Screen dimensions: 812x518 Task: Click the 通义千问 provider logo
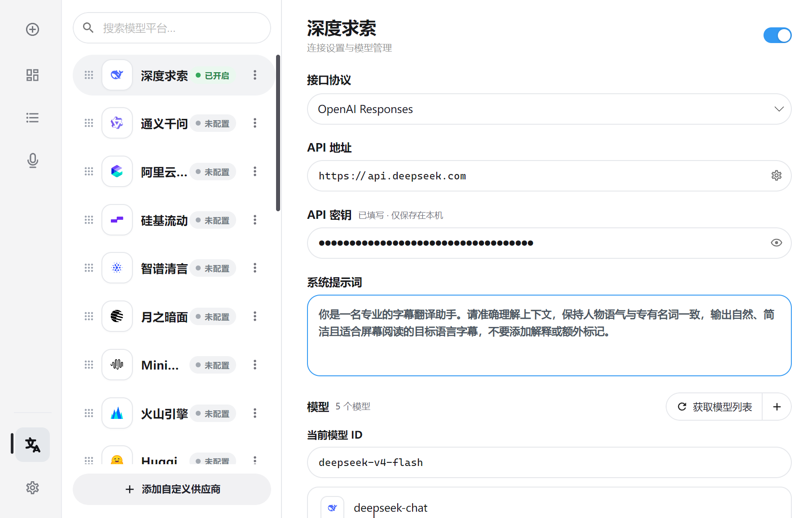pyautogui.click(x=117, y=123)
